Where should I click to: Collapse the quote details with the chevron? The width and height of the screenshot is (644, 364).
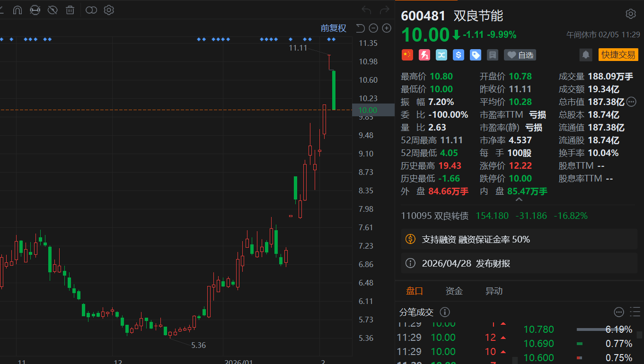(x=519, y=200)
